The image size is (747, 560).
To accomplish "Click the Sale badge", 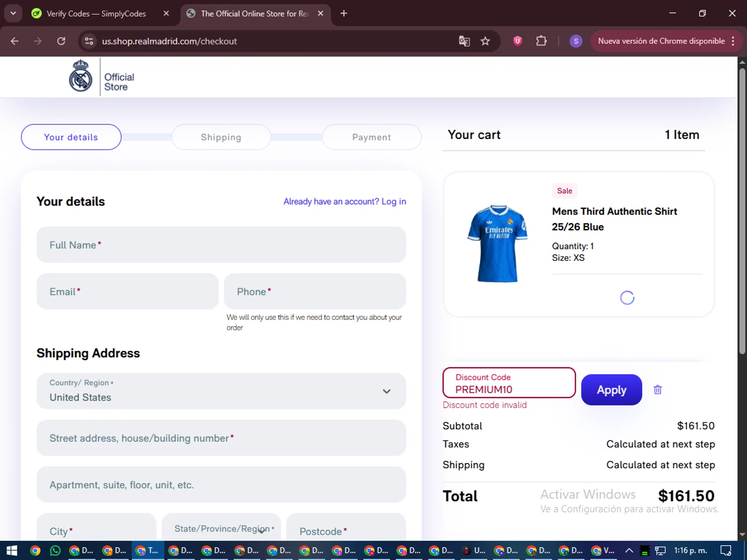I will (564, 191).
